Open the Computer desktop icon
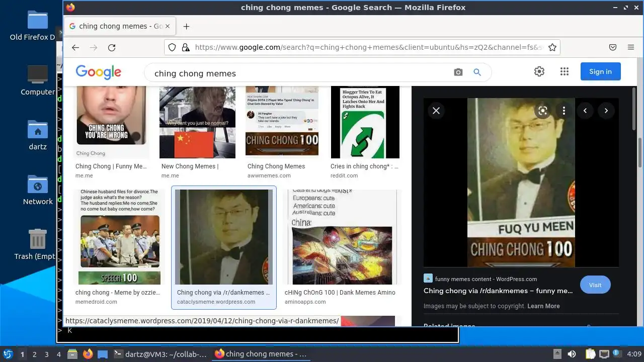This screenshot has width=644, height=362. click(x=37, y=80)
